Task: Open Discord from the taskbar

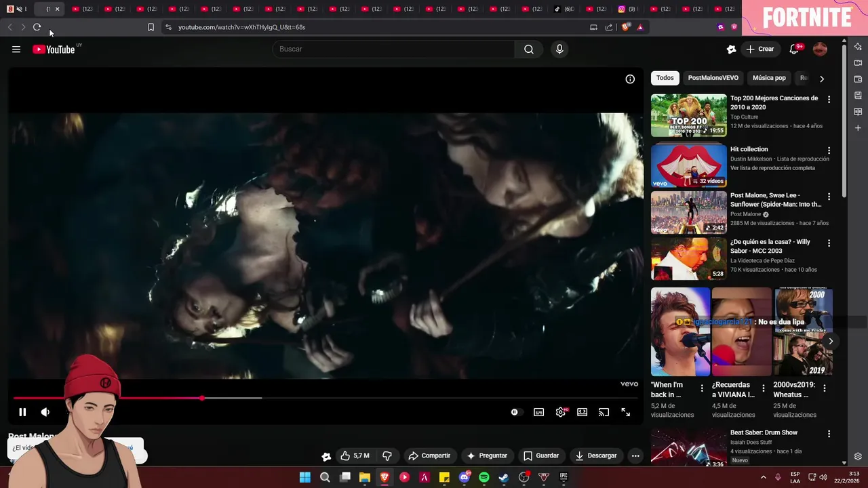Action: click(465, 477)
